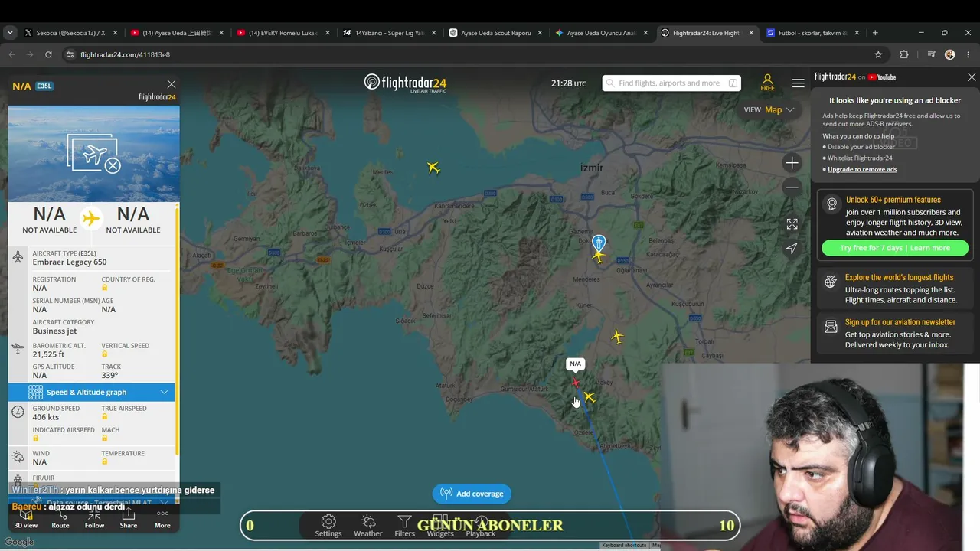The width and height of the screenshot is (980, 551).
Task: Click the aircraft type icon beside Embraer Legacy 650
Action: [x=18, y=257]
